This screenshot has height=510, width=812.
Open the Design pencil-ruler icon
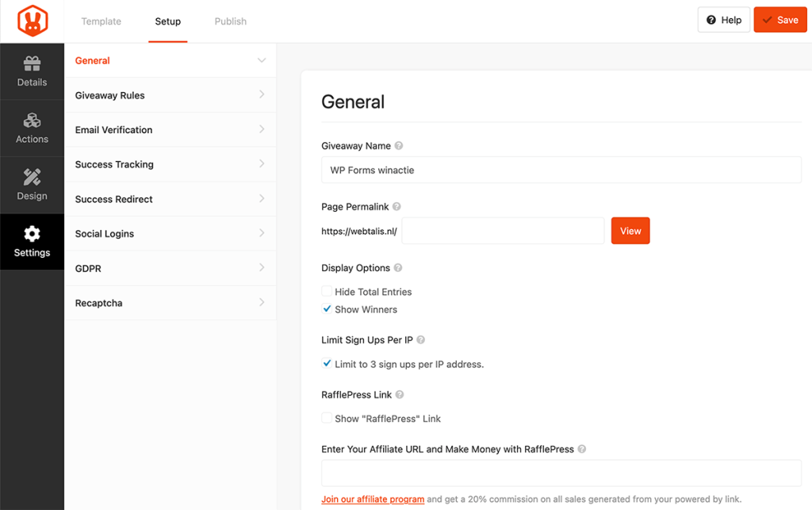coord(32,178)
